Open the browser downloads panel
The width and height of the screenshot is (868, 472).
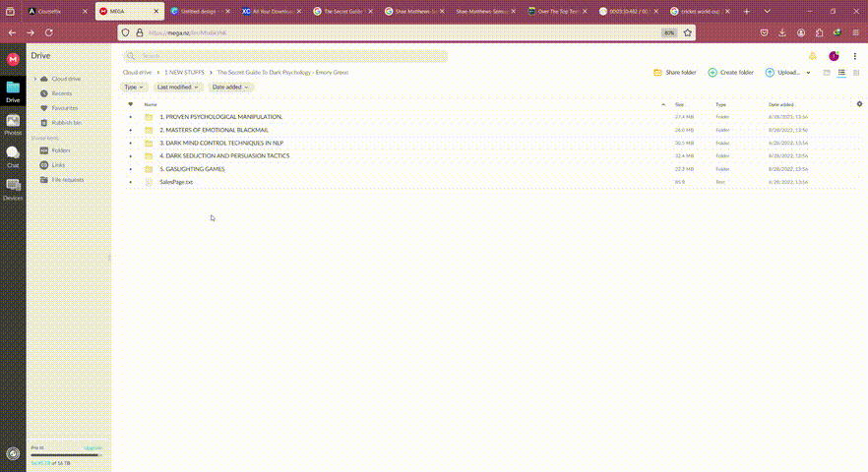(782, 32)
